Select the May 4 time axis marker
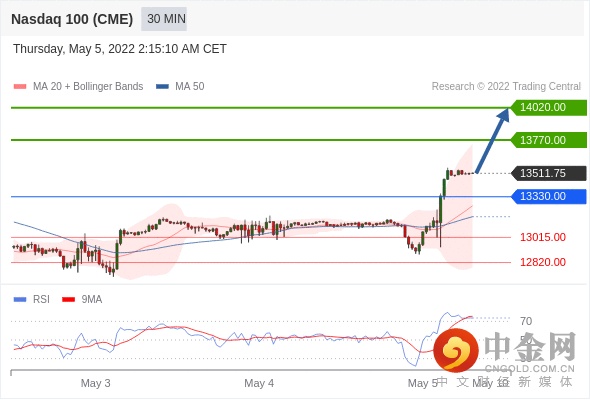The image size is (590, 400). click(259, 383)
